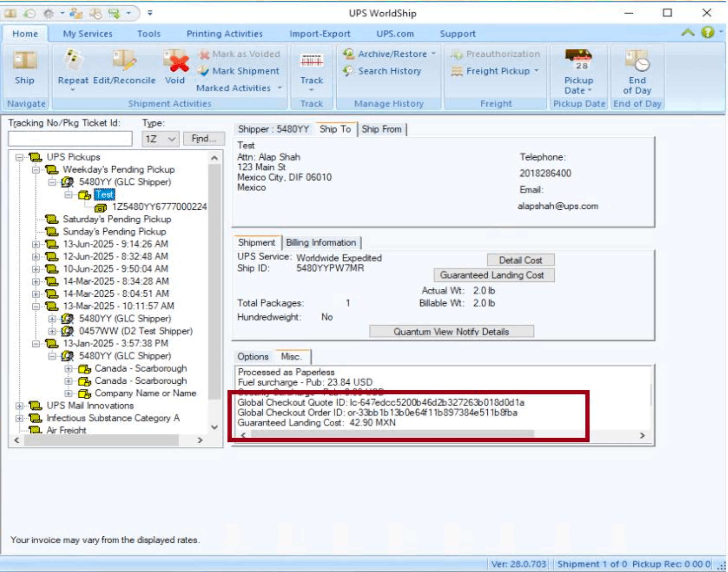728x572 pixels.
Task: Select the 14-Mar-2025 - 8:04:51 AM entry
Action: 116,294
